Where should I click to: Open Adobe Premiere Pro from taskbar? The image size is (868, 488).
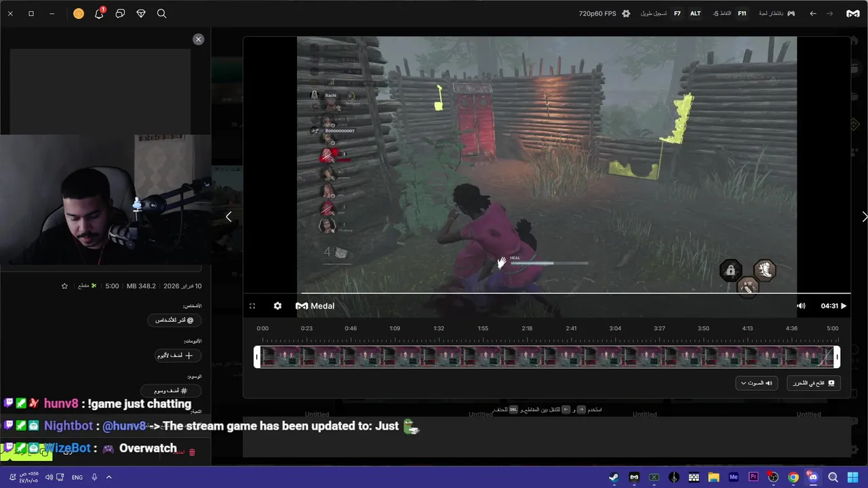point(753,477)
